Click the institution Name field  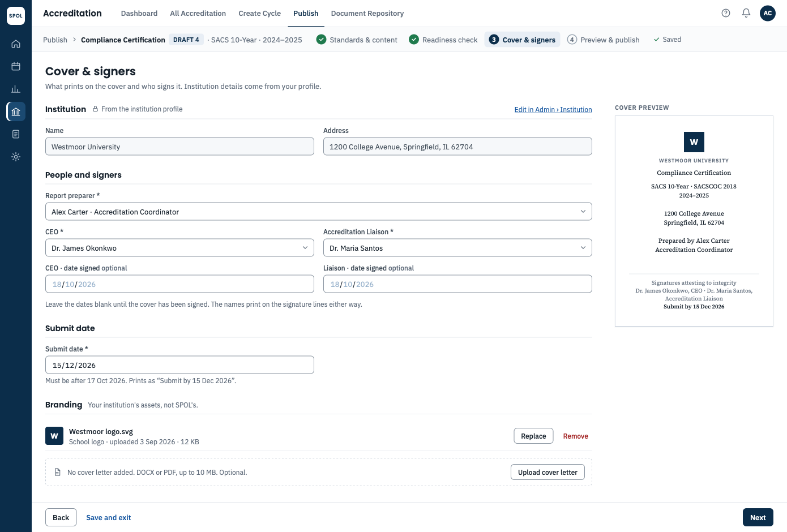pos(179,147)
